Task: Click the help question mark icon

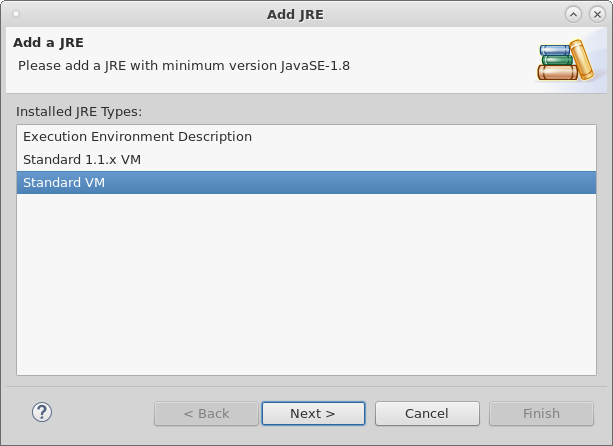Action: [x=41, y=412]
